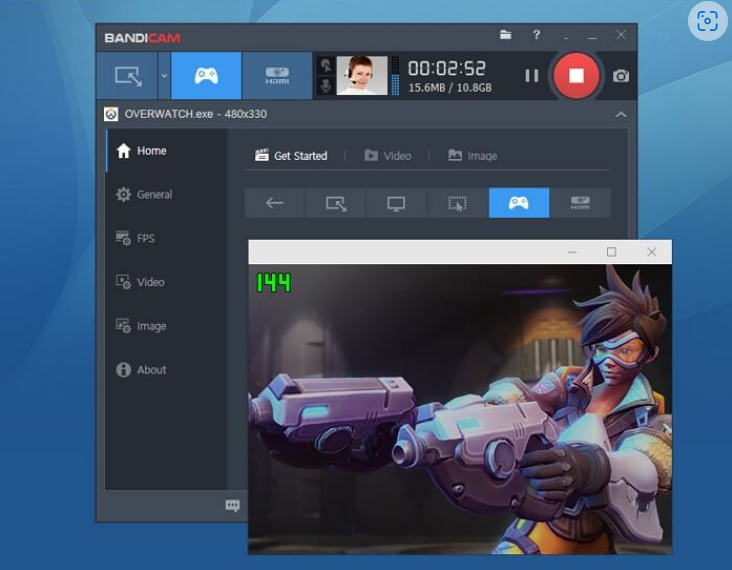
Task: Click the 144 FPS overlay counter
Action: coord(274,282)
